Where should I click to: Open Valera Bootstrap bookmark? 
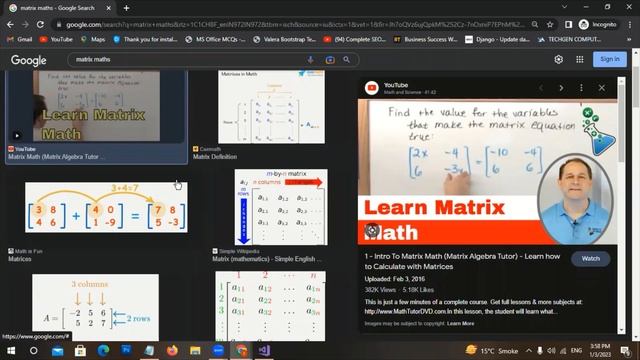tap(284, 40)
